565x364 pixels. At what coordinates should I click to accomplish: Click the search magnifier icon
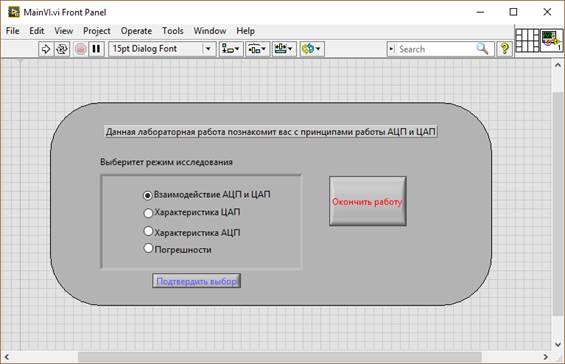click(x=482, y=48)
